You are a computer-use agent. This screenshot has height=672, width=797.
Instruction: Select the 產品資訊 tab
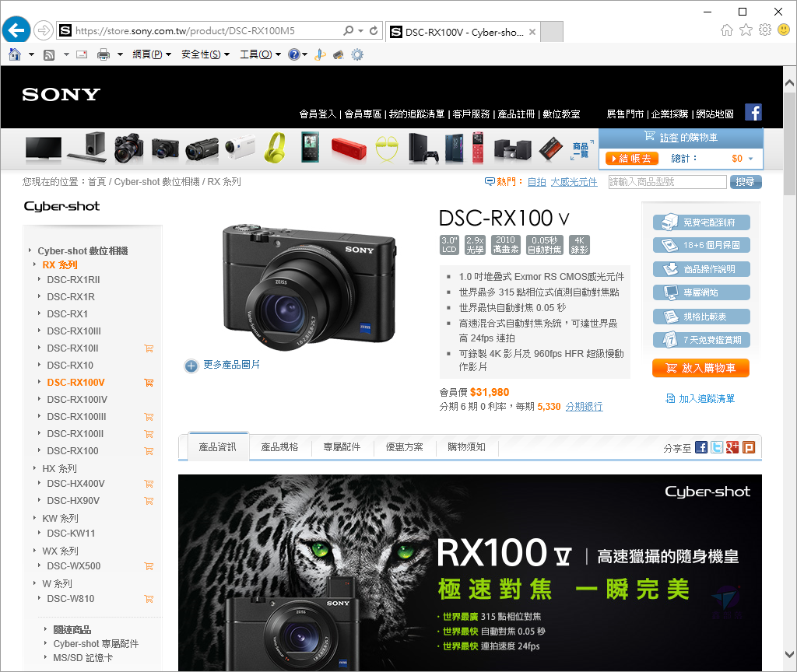[218, 447]
